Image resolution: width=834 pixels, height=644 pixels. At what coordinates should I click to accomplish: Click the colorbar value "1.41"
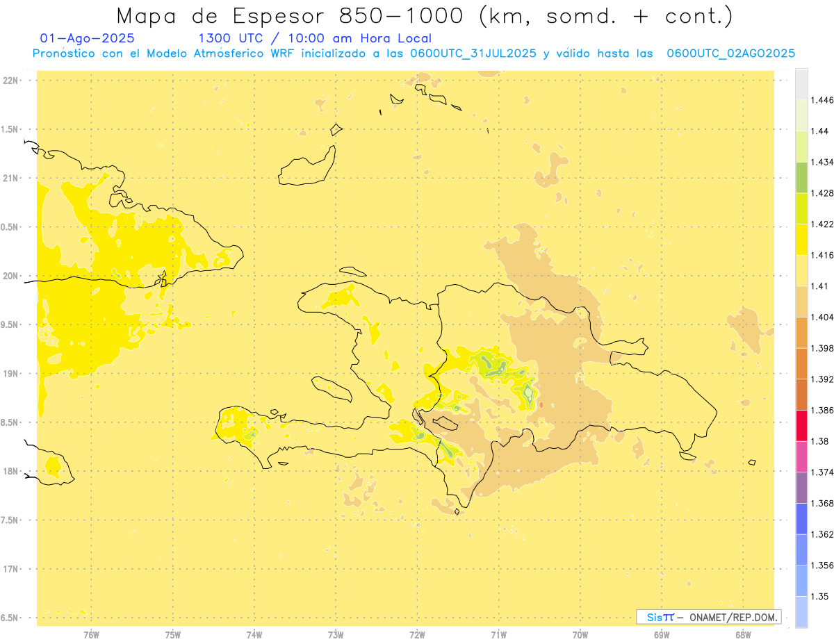click(x=820, y=286)
